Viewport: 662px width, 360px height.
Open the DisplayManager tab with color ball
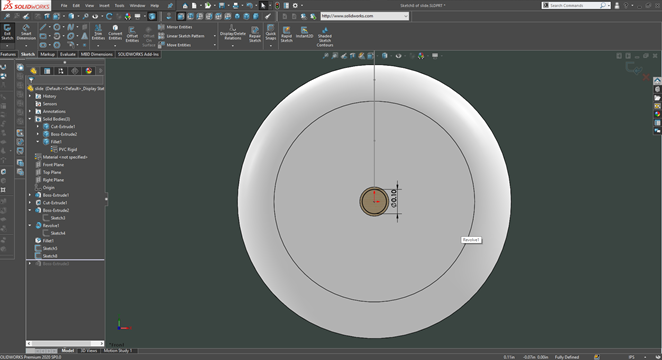88,71
